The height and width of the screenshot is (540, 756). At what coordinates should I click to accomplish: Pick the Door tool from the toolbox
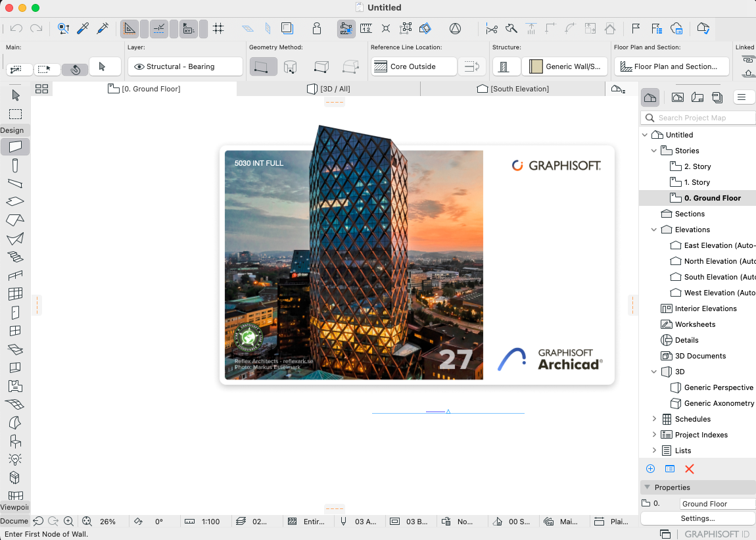(15, 312)
